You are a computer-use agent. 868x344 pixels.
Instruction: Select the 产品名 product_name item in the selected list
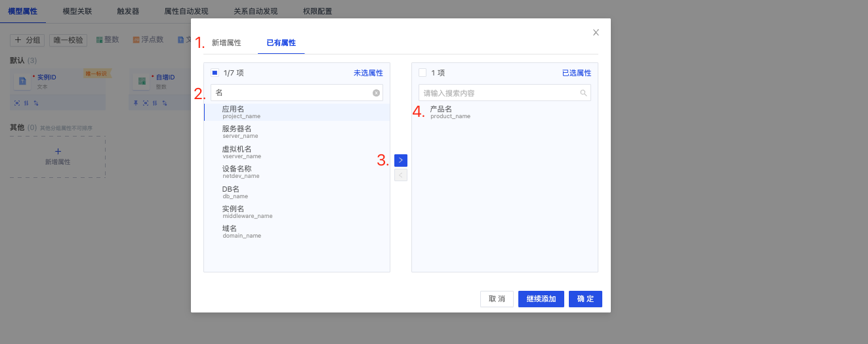[x=505, y=112]
